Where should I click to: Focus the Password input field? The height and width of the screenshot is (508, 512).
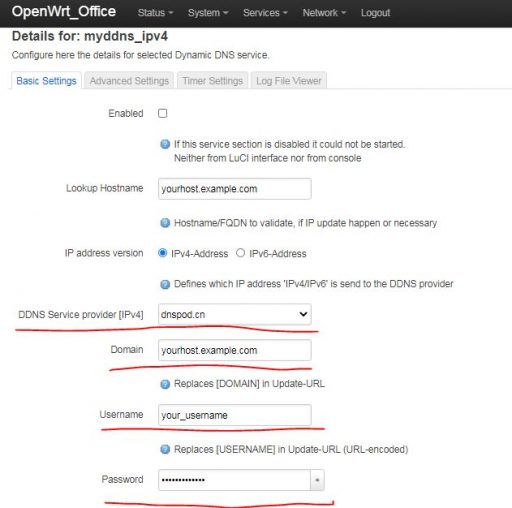pos(234,480)
